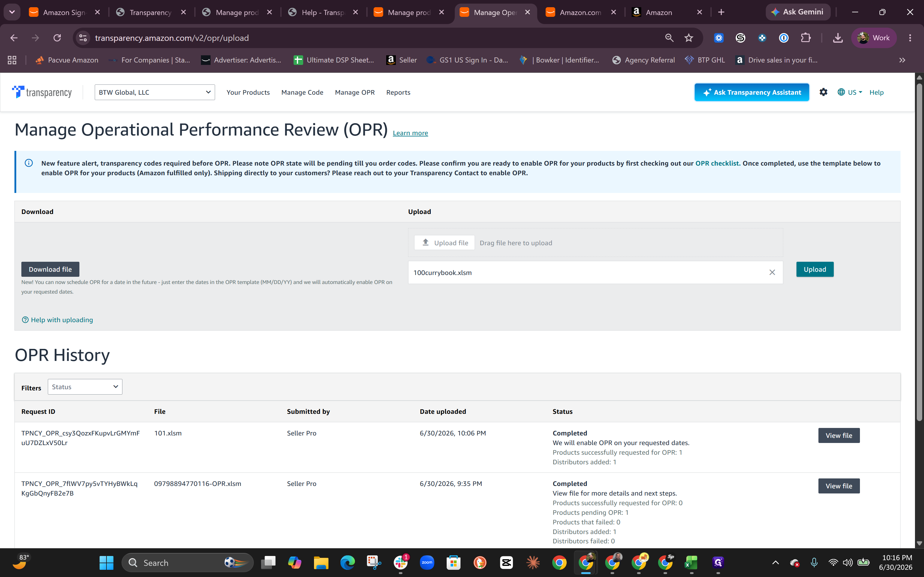Expand the US region selector
This screenshot has height=577, width=924.
[x=850, y=92]
